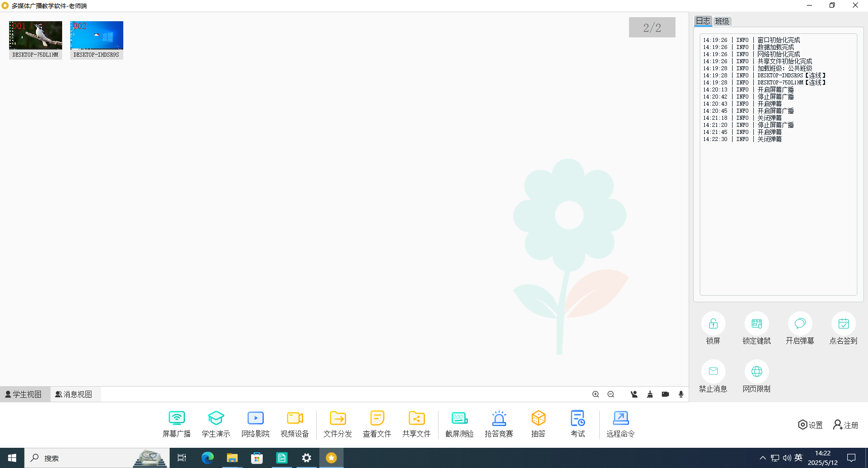Screen dimensions: 868x468
Task: Open the notification center icon
Action: point(851,458)
